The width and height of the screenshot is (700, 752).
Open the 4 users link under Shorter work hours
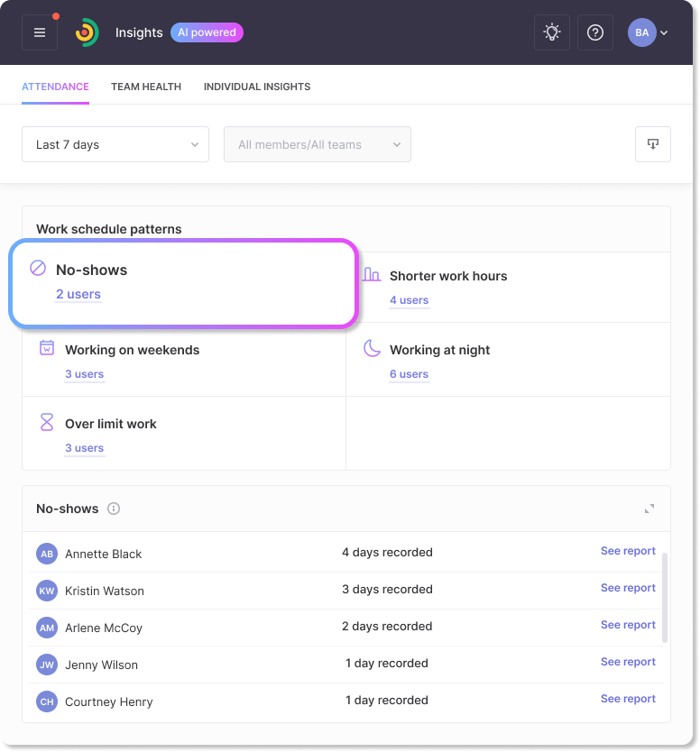coord(409,300)
